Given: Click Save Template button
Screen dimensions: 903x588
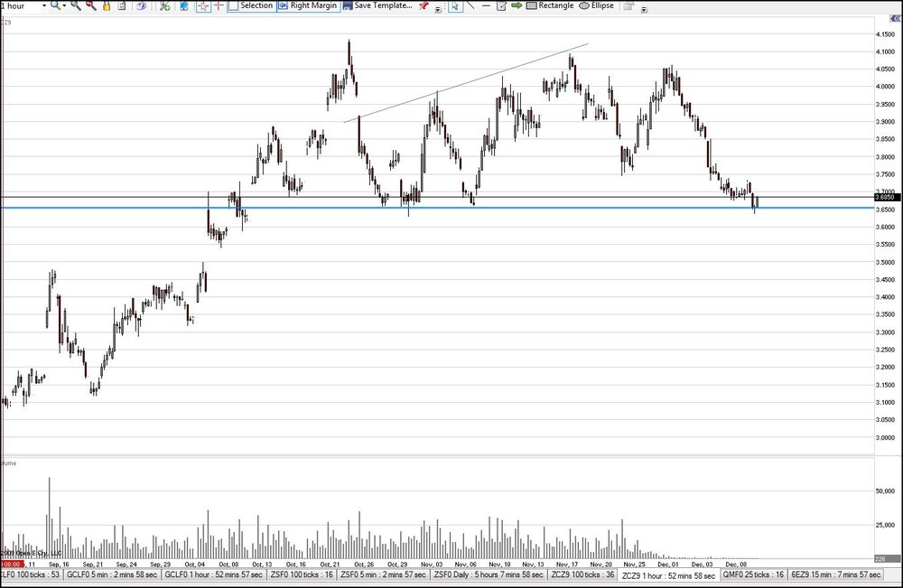Looking at the screenshot, I should pyautogui.click(x=377, y=5).
